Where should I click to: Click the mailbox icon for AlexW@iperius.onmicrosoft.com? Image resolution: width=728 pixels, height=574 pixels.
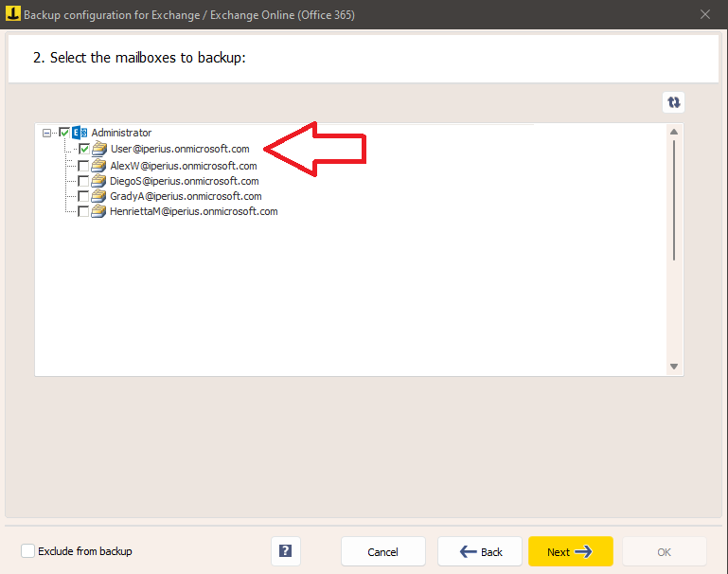pyautogui.click(x=98, y=166)
